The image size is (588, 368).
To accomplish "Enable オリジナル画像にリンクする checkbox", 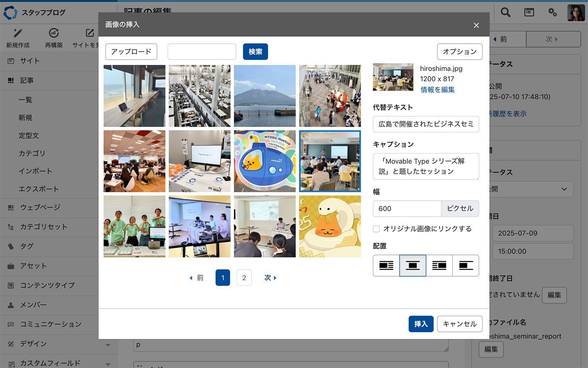I will click(376, 229).
